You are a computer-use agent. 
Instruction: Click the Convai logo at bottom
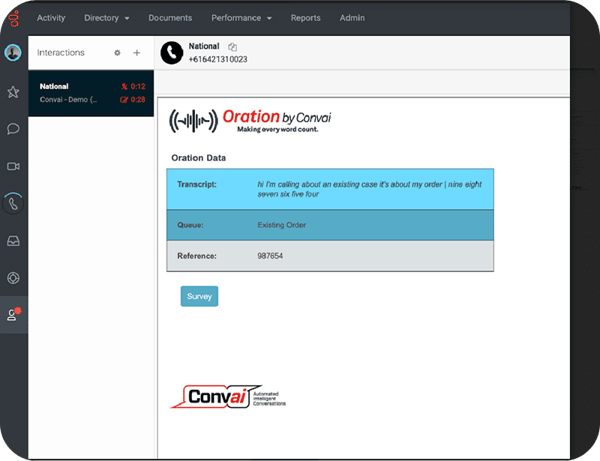pos(228,397)
